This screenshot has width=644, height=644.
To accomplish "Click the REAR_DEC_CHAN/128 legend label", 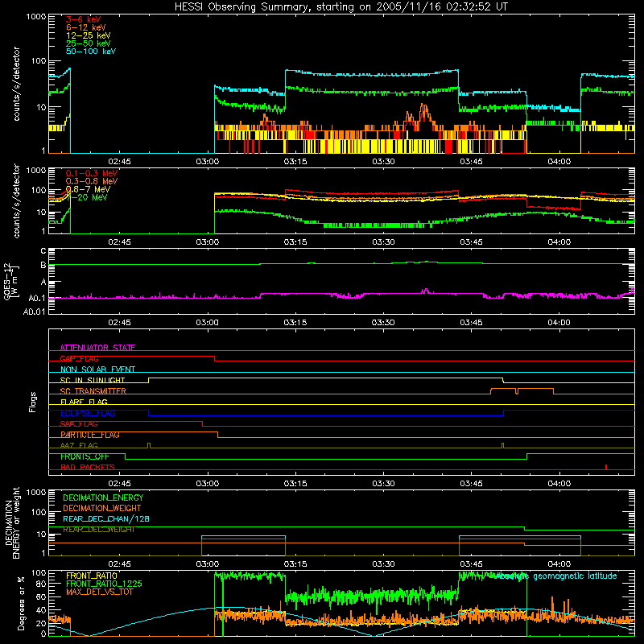I will pyautogui.click(x=106, y=519).
